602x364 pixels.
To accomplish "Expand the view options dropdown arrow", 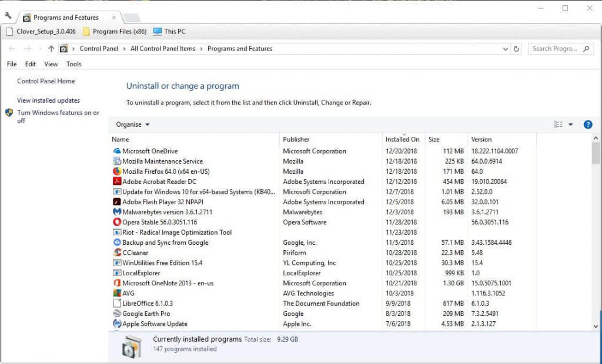I will 570,124.
